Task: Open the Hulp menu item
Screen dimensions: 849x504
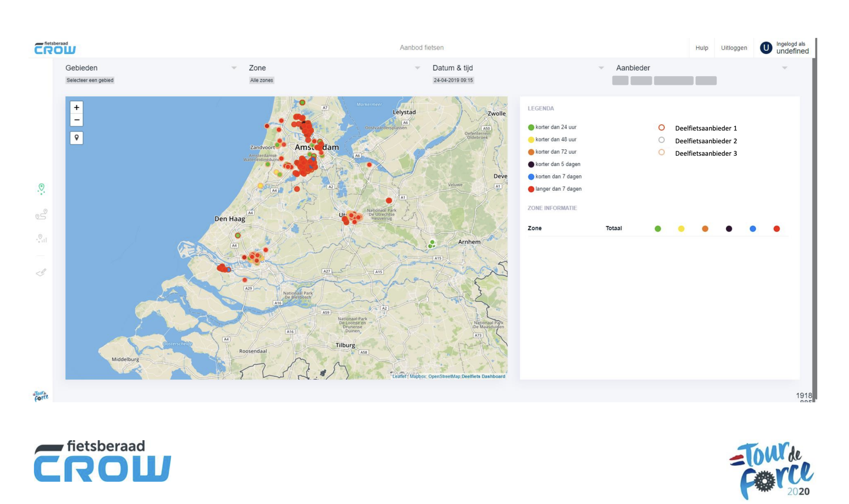Action: point(701,48)
